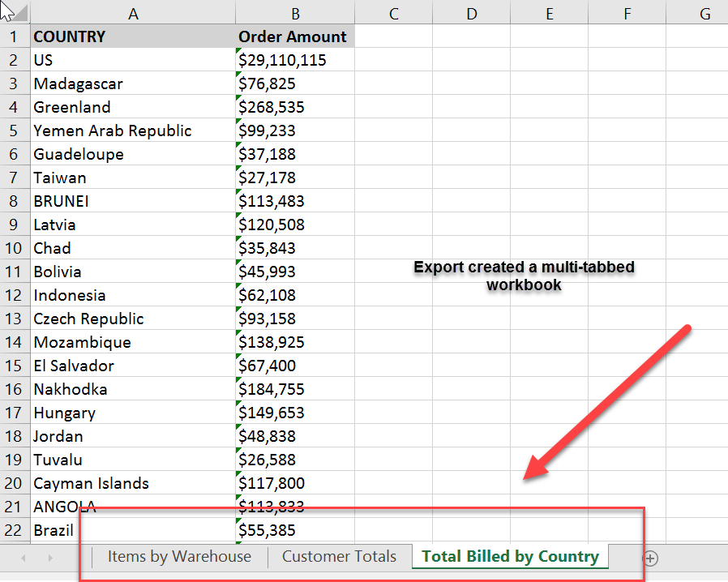Screen dimensions: 728x582
Task: Select the $37,188 amount cell
Action: [295, 154]
